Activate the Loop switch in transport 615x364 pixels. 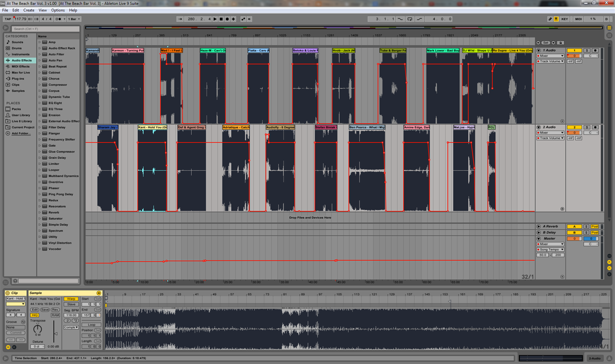[410, 19]
